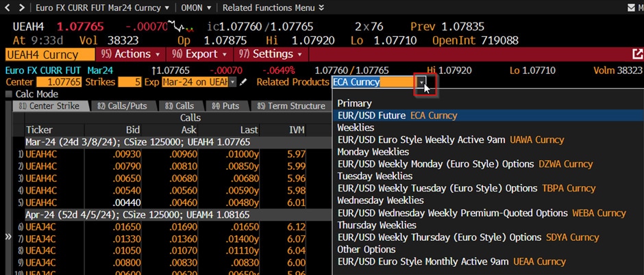Expand the Related Functions Menu
The height and width of the screenshot is (275, 644).
coord(270,8)
